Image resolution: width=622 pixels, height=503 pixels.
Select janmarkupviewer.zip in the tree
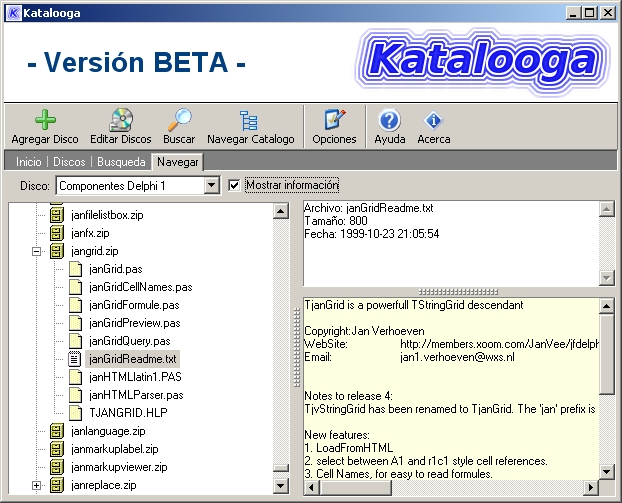(x=119, y=467)
